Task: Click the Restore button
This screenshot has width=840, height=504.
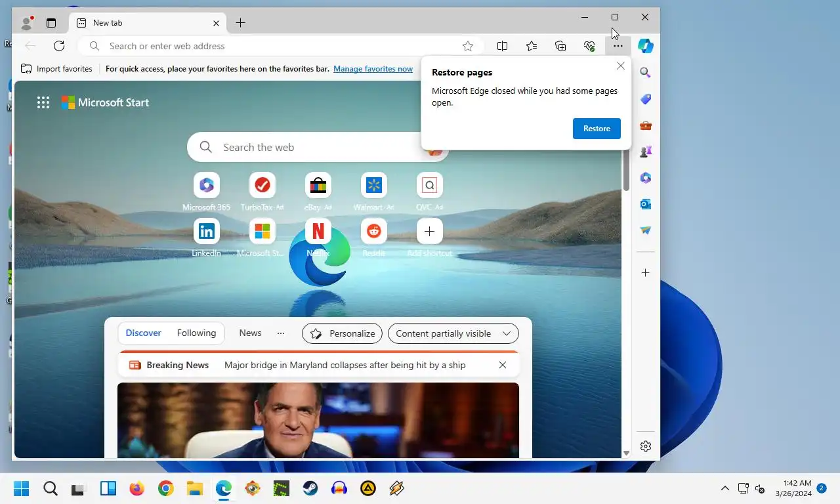Action: click(x=597, y=129)
